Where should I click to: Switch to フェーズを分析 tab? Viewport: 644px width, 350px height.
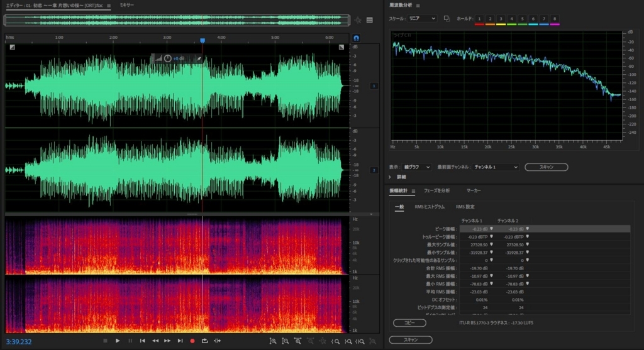tap(436, 190)
